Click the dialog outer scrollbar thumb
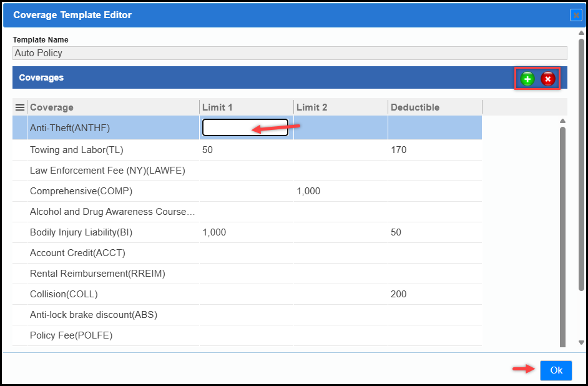Screen dimensions: 588x386 pyautogui.click(x=581, y=164)
